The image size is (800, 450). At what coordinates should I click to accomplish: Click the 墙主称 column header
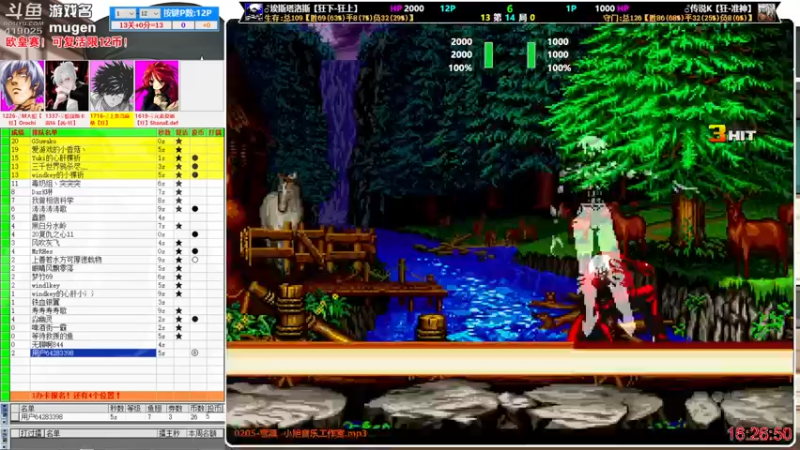(170, 433)
